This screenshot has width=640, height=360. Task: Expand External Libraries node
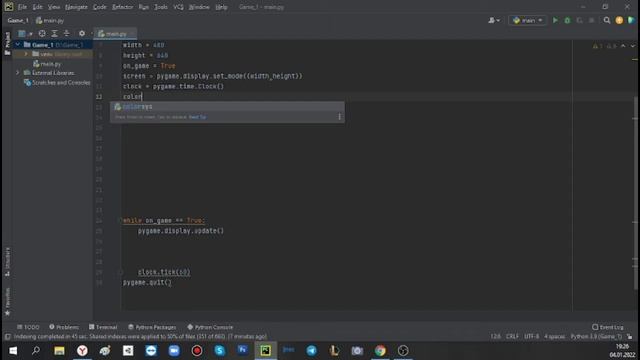pyautogui.click(x=18, y=73)
